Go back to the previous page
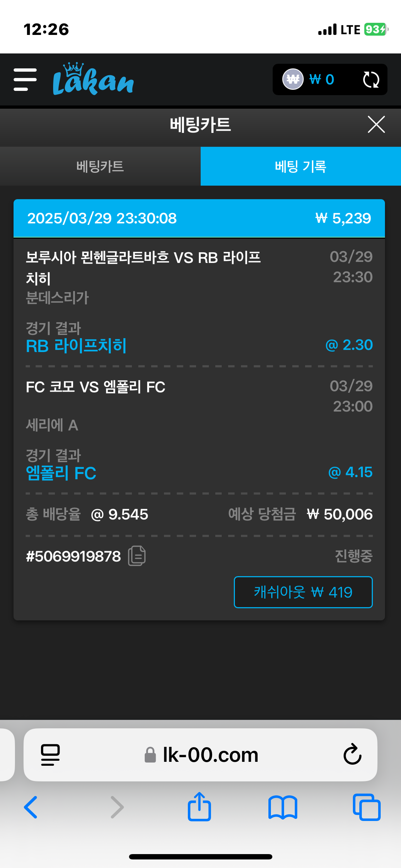Image resolution: width=401 pixels, height=868 pixels. (31, 807)
